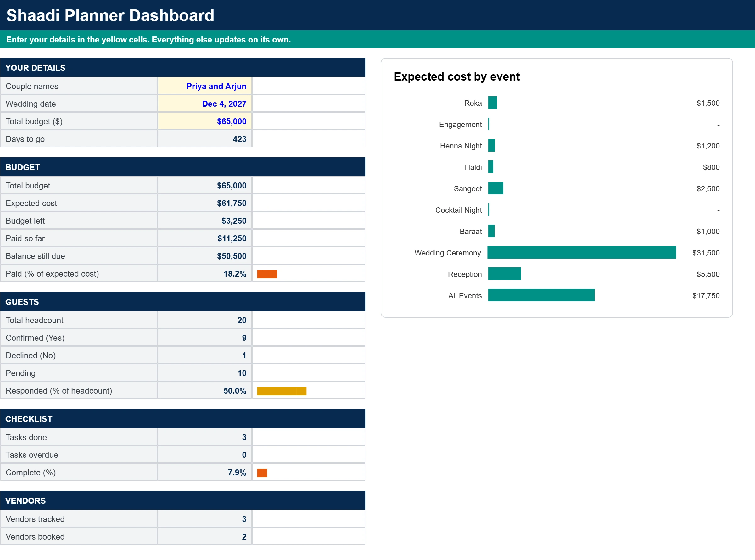Select the 'Expected cost by event' chart title
This screenshot has width=755, height=560.
[x=456, y=77]
